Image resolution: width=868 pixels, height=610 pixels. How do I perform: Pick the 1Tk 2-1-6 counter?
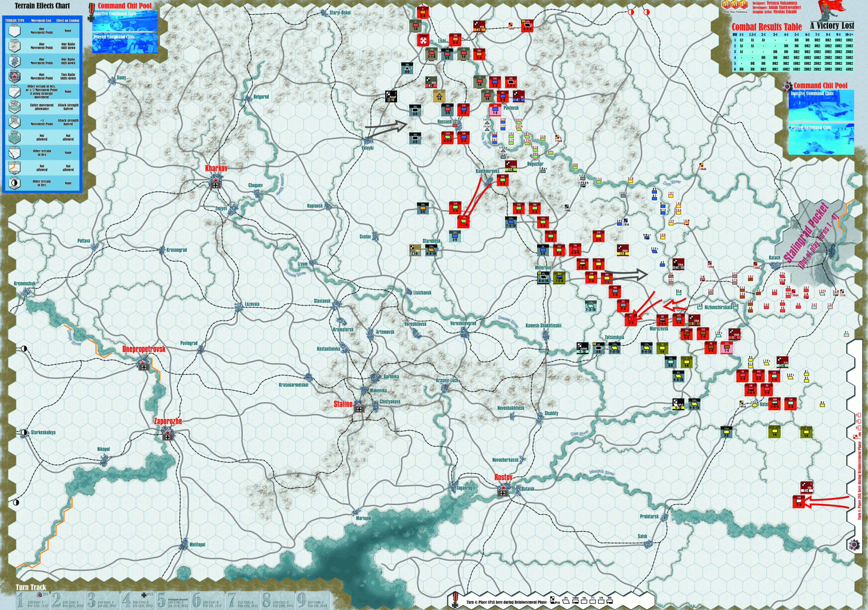coord(431,54)
